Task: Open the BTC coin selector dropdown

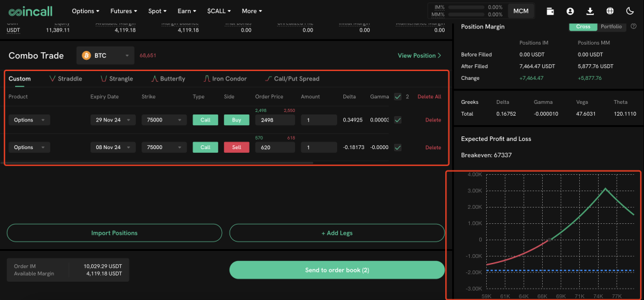Action: (106, 55)
